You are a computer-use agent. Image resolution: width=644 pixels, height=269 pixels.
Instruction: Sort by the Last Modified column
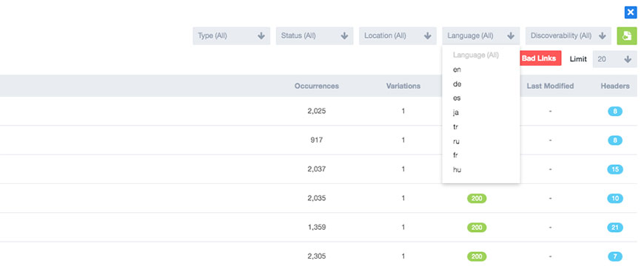[x=550, y=86]
